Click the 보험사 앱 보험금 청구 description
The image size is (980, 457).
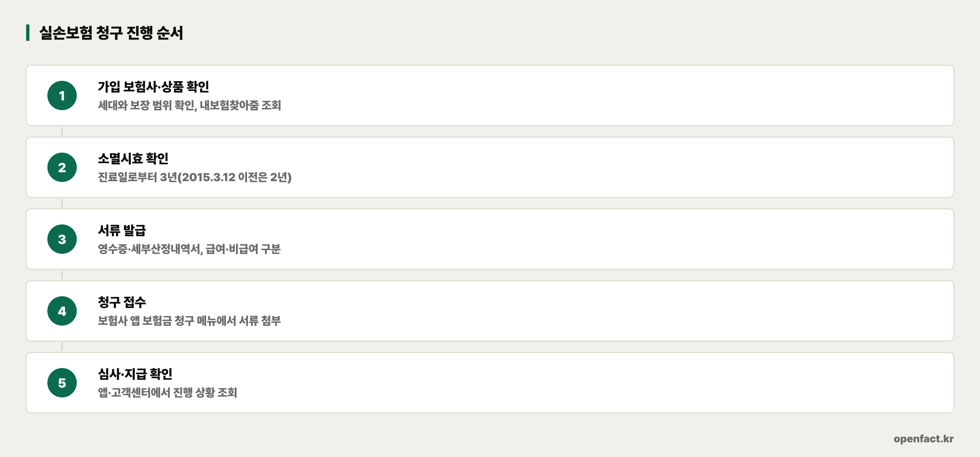pos(189,321)
